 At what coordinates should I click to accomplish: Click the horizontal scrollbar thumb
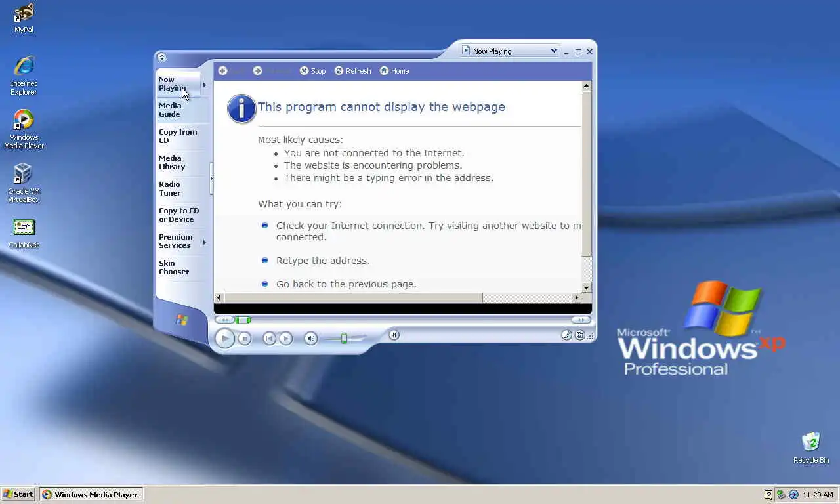tap(353, 298)
